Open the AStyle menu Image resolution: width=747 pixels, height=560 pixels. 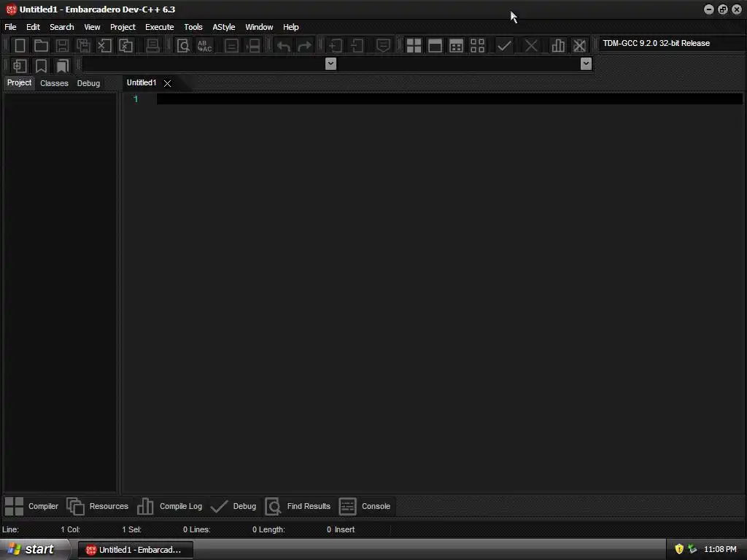tap(223, 27)
